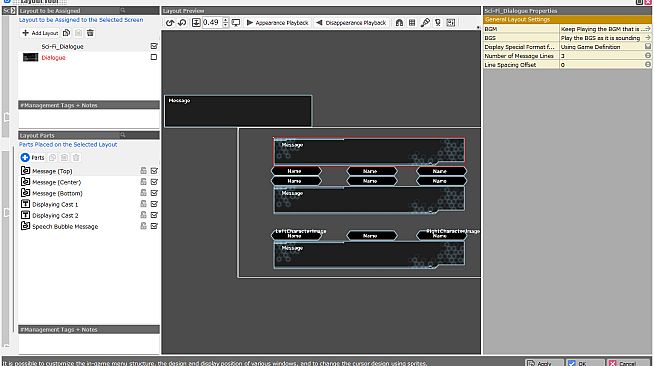Toggle visibility checkbox for Speech Bubble Message
The image size is (654, 366).
pos(154,226)
